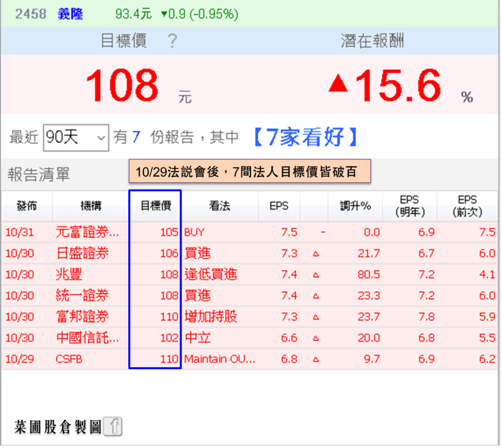Viewport: 501px width, 448px height.
Task: Click the 10/29 publish date cell
Action: pos(20,359)
